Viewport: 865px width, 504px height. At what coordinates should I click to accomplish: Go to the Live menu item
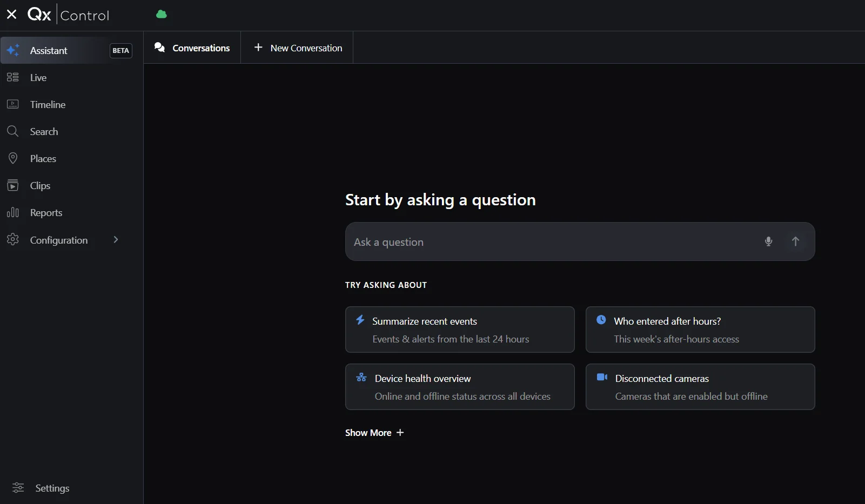pos(71,77)
